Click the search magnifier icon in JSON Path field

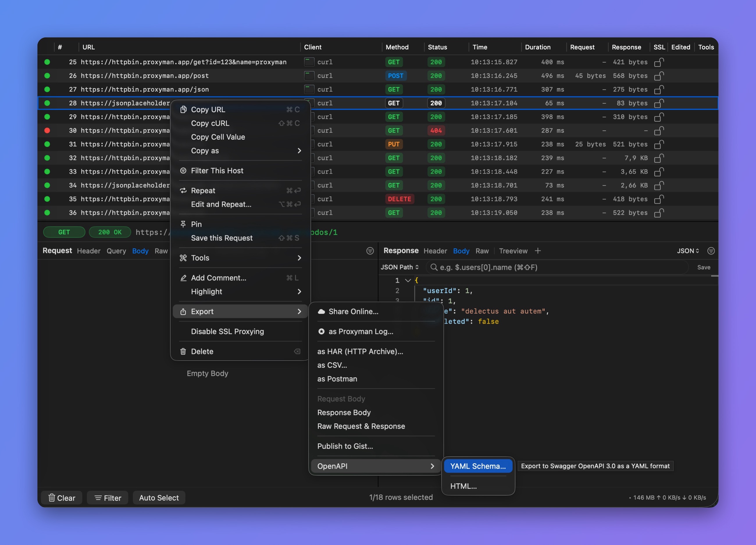(x=434, y=267)
